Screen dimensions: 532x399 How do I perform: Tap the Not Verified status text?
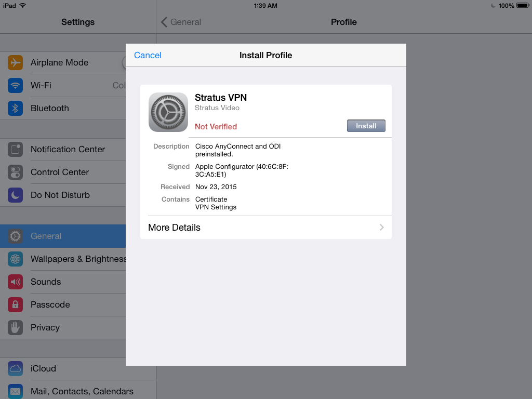(216, 127)
